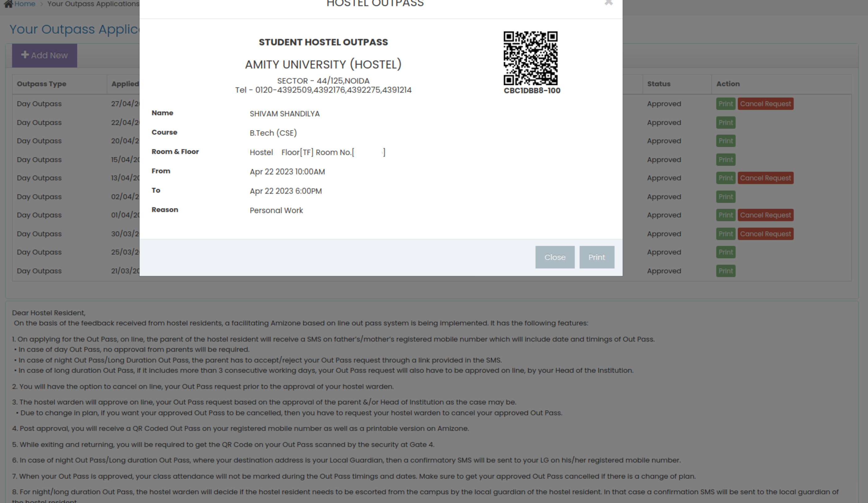Select the Your Outpass Applications breadcrumb
868x503 pixels.
coord(93,4)
